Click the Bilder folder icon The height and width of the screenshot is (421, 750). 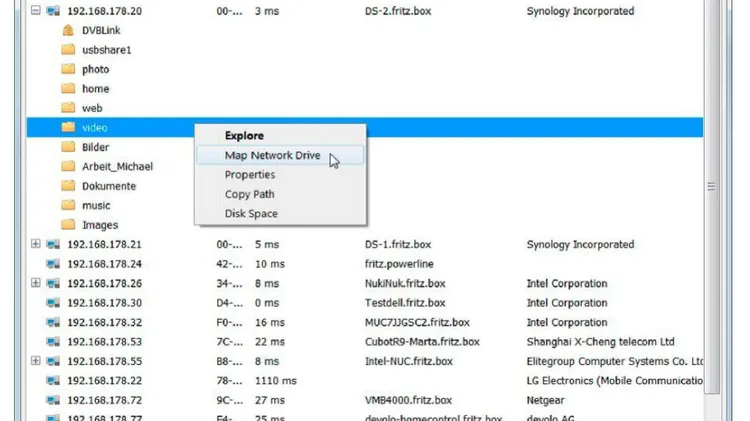tap(68, 147)
